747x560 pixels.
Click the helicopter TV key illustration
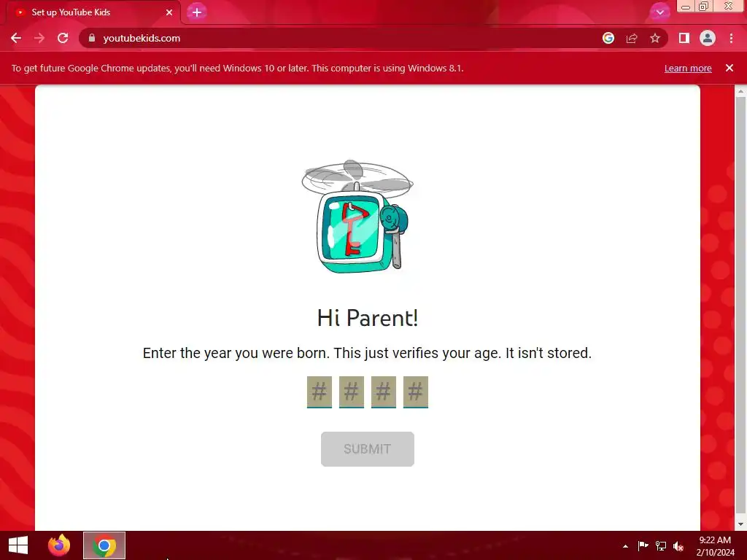click(357, 217)
